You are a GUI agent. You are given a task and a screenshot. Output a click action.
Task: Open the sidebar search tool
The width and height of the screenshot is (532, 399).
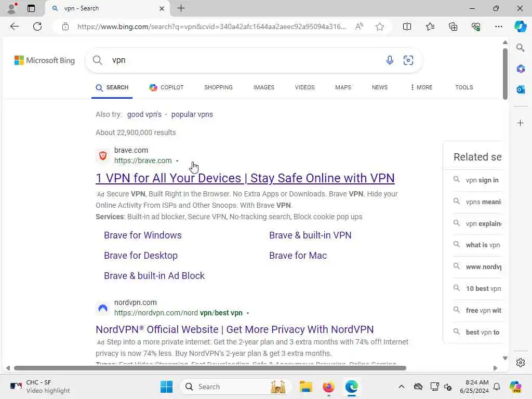(x=520, y=47)
